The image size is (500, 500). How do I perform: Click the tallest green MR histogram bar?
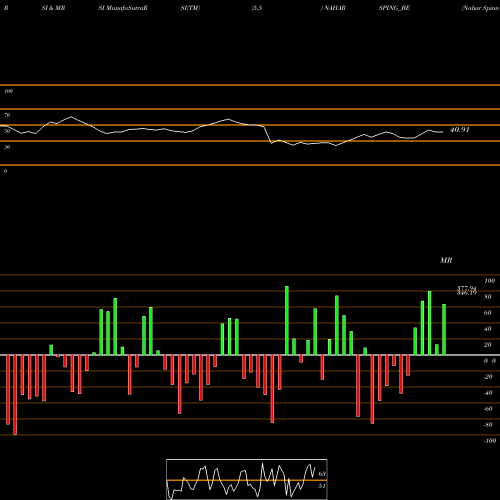point(287,320)
